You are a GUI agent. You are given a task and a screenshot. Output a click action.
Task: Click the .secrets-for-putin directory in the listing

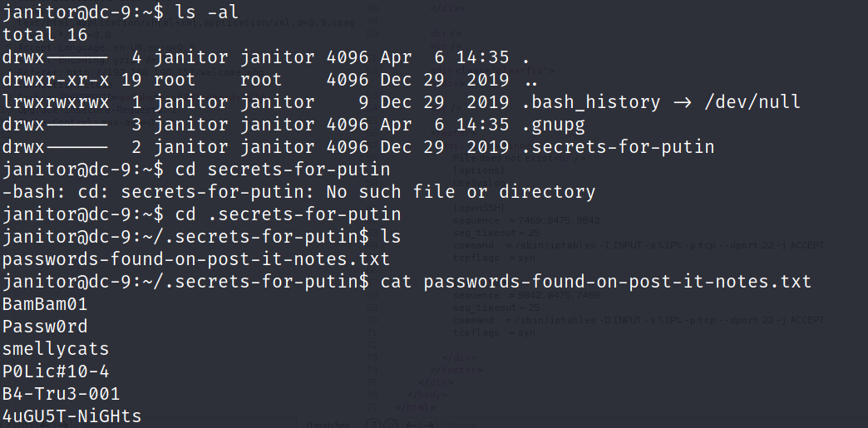(x=624, y=147)
